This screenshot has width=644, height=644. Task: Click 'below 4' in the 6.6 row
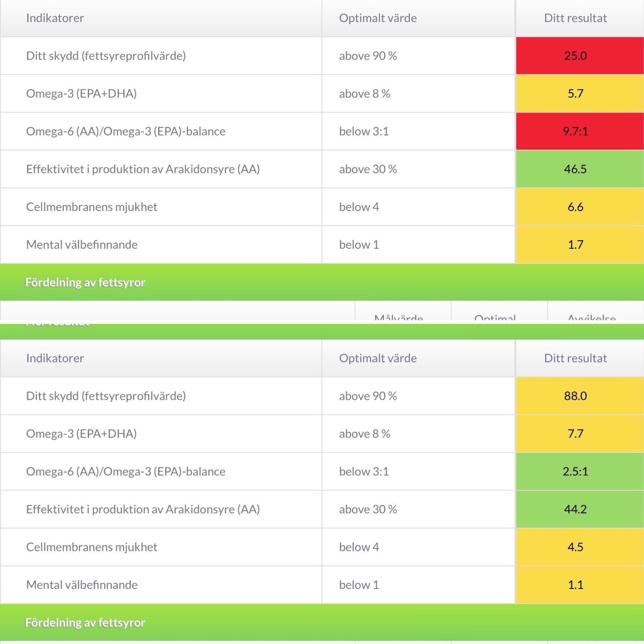coord(359,207)
